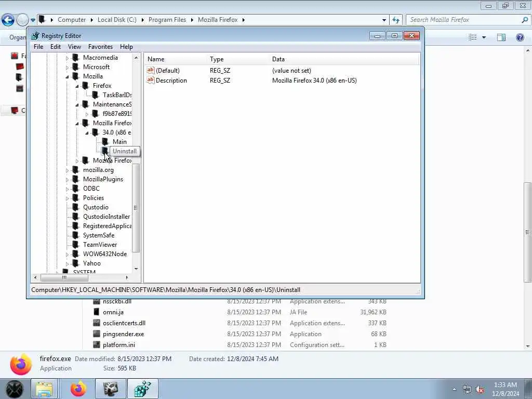Select the (Default) value string icon
Image resolution: width=532 pixels, height=399 pixels.
click(150, 70)
